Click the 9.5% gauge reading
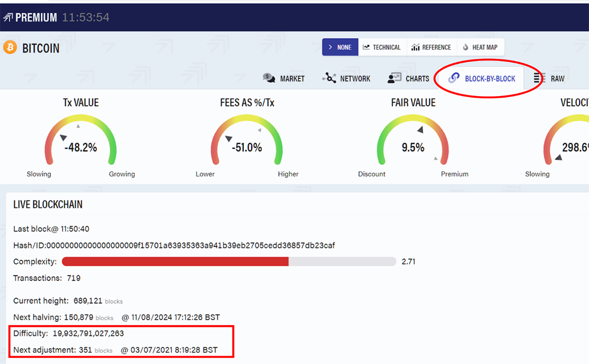 pos(413,147)
